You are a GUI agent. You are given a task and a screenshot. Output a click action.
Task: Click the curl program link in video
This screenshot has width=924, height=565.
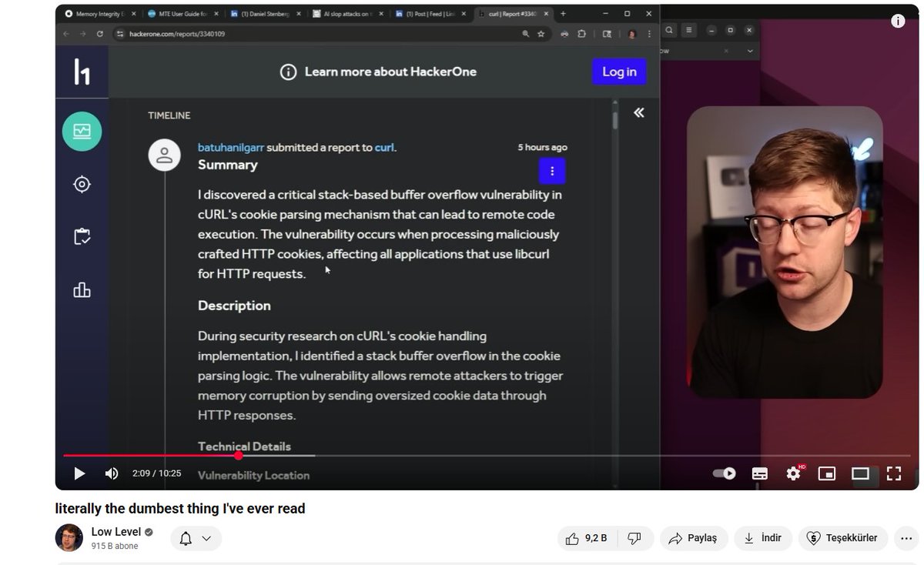[x=384, y=147]
